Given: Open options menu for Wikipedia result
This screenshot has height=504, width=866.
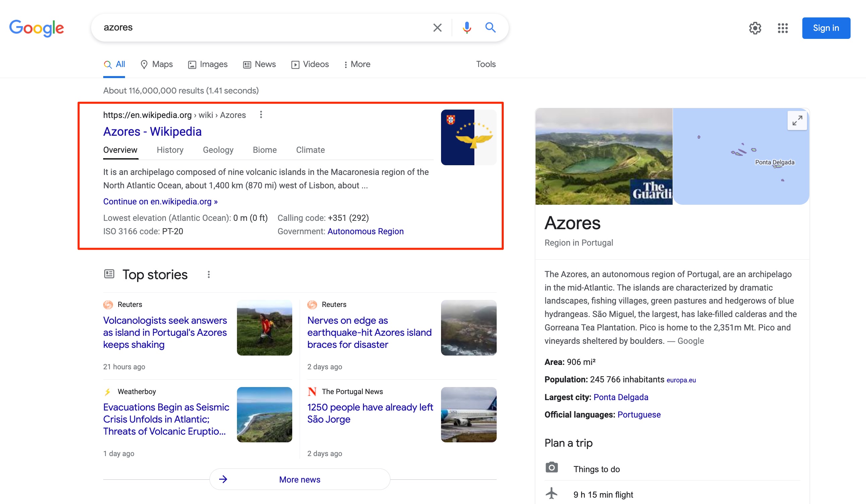Looking at the screenshot, I should (261, 115).
